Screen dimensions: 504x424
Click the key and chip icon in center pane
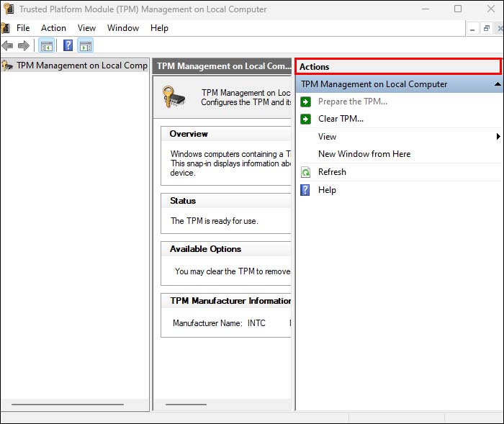(x=174, y=97)
